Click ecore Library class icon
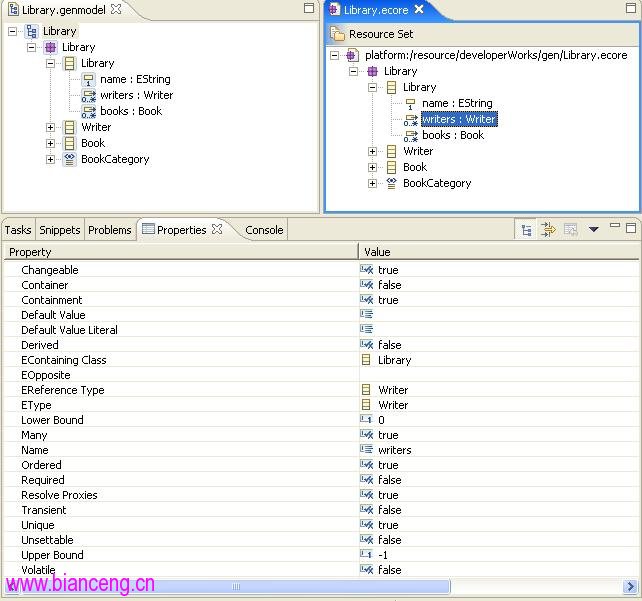This screenshot has width=642, height=601. 391,87
